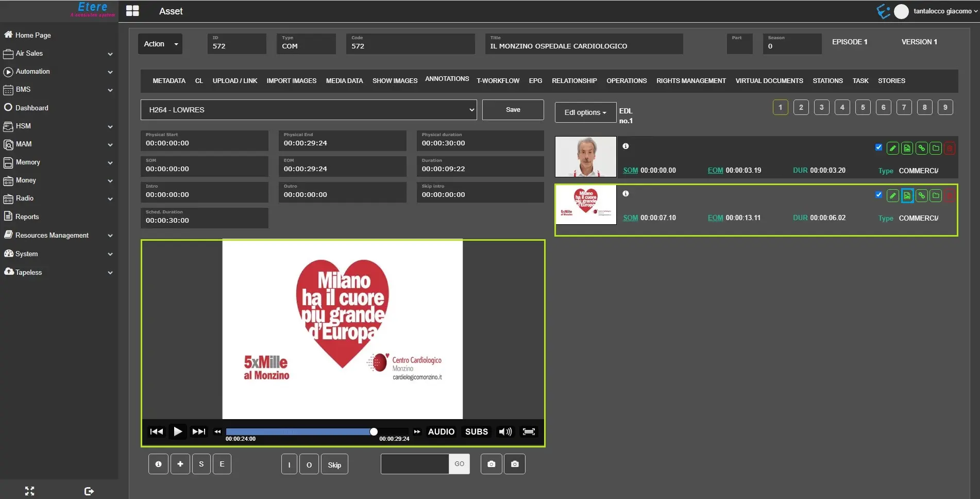
Task: Toggle fullscreen on the video player
Action: pyautogui.click(x=529, y=432)
